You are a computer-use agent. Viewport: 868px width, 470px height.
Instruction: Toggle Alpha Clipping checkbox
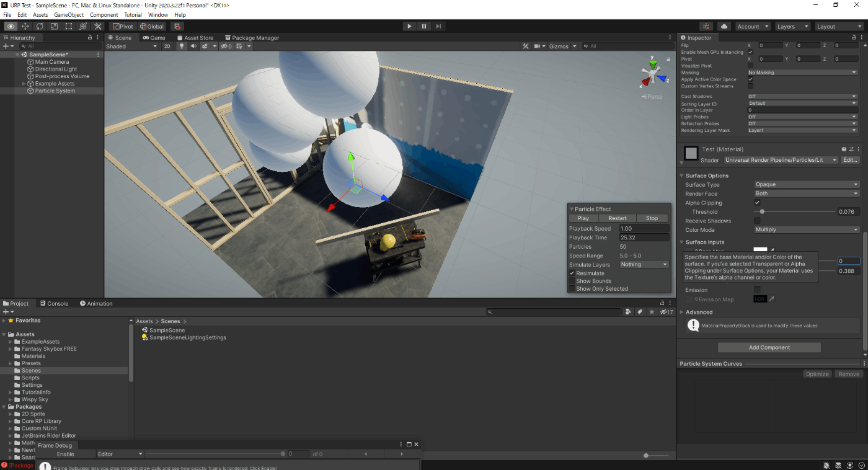[x=757, y=203]
